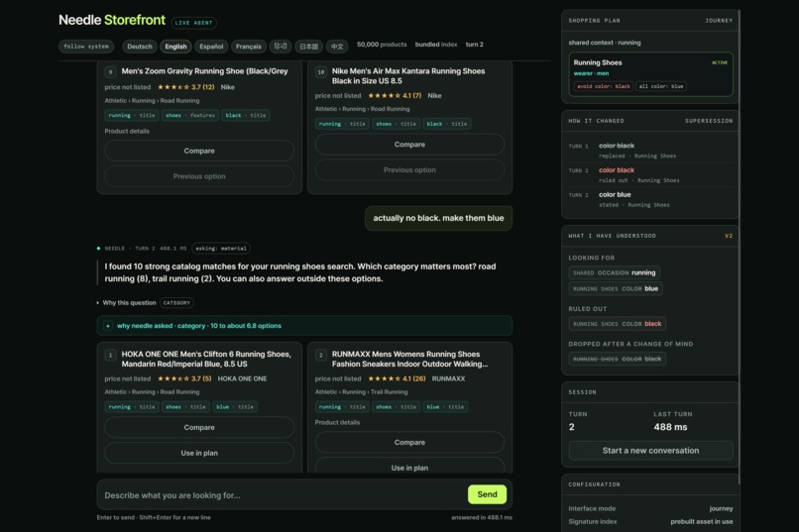Click the RUNMAXX Mens Womens Running Shoes title
Viewport: 799px width, 532px height.
pos(409,359)
